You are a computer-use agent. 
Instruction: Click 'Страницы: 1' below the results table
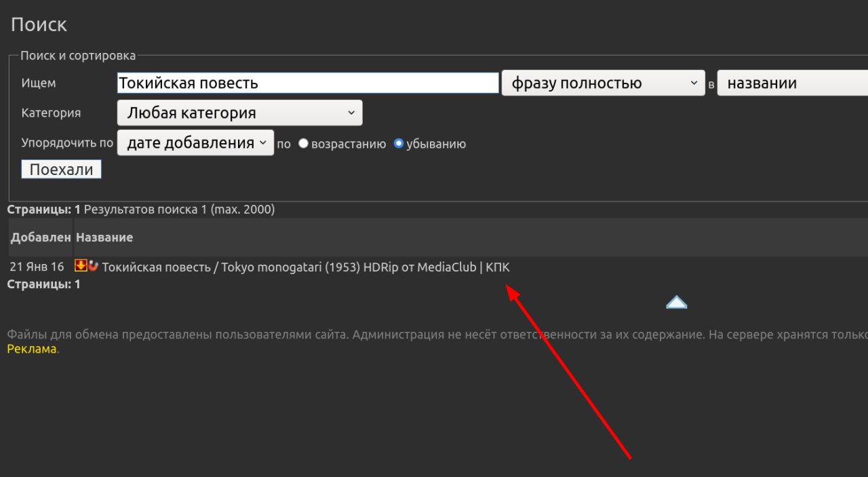[x=43, y=284]
